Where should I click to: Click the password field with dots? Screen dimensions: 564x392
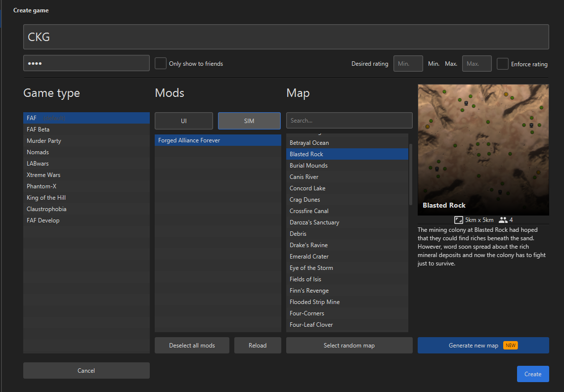(x=87, y=63)
